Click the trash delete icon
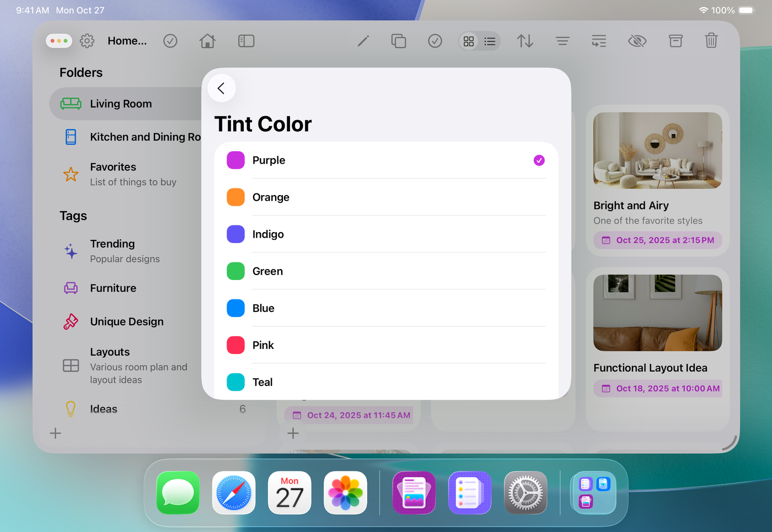The image size is (772, 532). point(711,41)
